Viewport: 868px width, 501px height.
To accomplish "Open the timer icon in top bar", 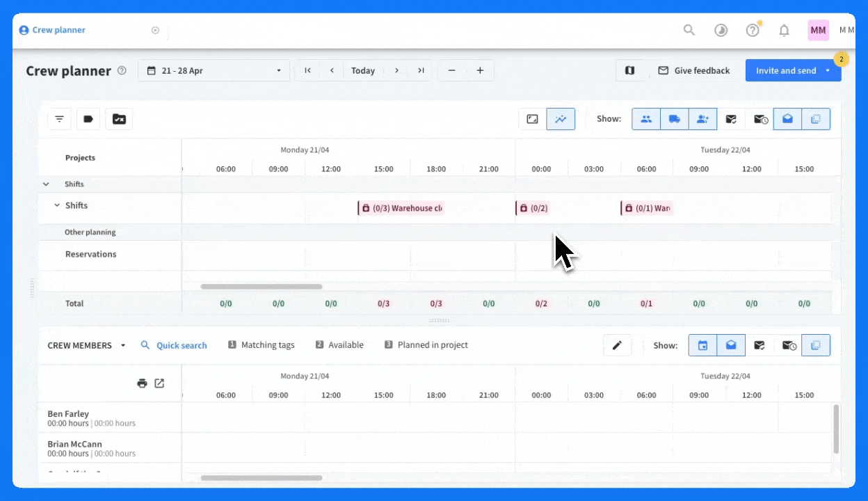I will (x=721, y=30).
